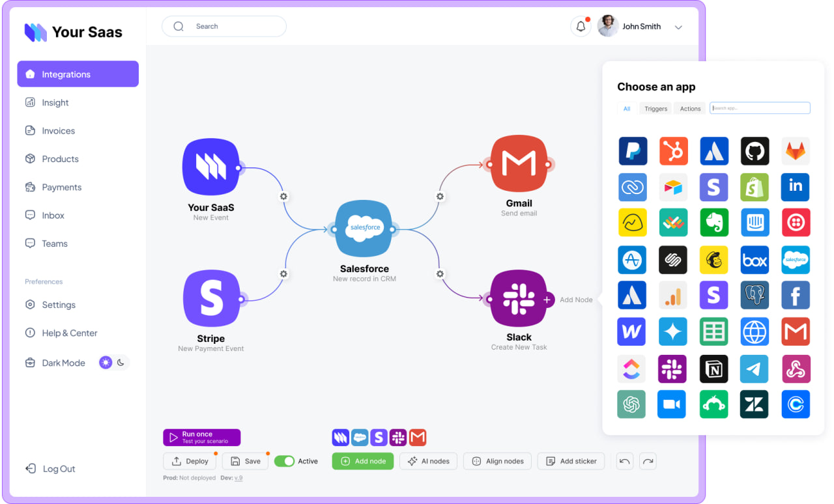Select the Shopify bag app icon

tap(755, 187)
